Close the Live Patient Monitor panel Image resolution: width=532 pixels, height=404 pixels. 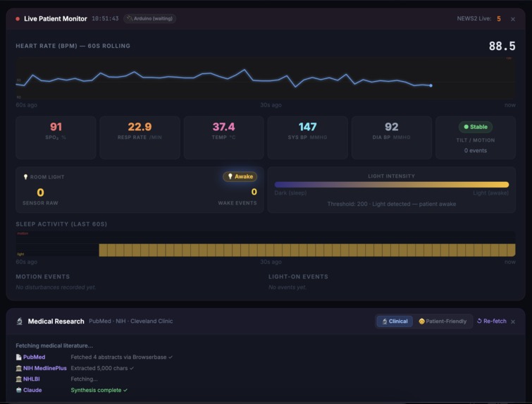pos(513,19)
